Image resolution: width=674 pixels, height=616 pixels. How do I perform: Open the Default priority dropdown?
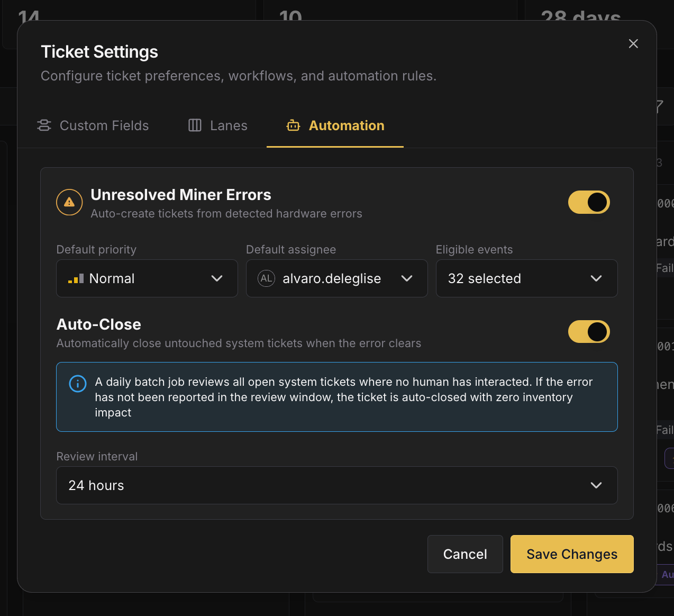pos(147,278)
